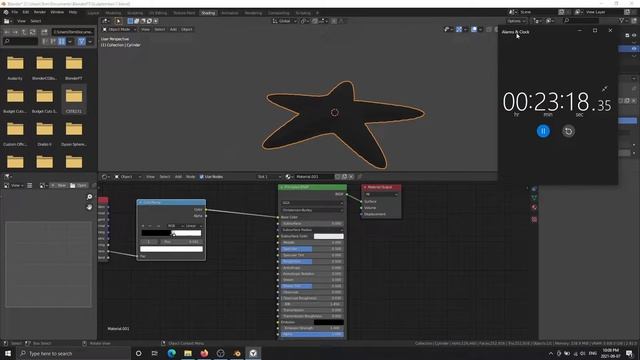This screenshot has width=640, height=360.
Task: Open the viewport View menu
Action: coord(145,29)
